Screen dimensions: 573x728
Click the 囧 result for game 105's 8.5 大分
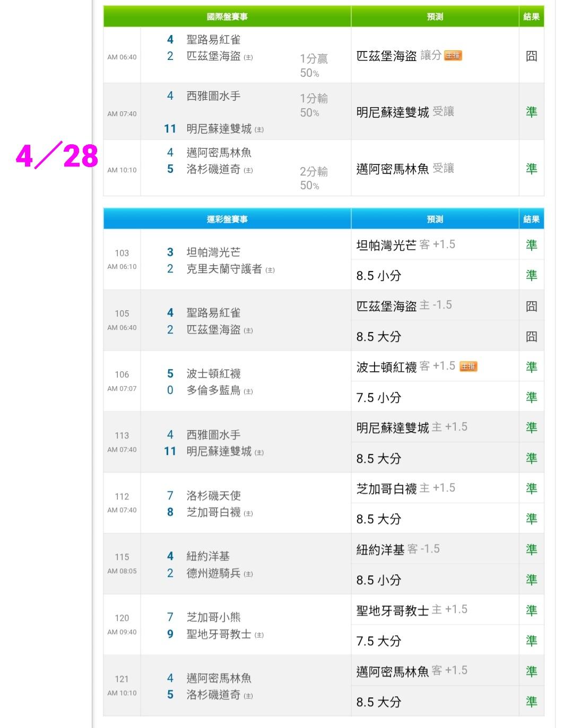[x=531, y=337]
